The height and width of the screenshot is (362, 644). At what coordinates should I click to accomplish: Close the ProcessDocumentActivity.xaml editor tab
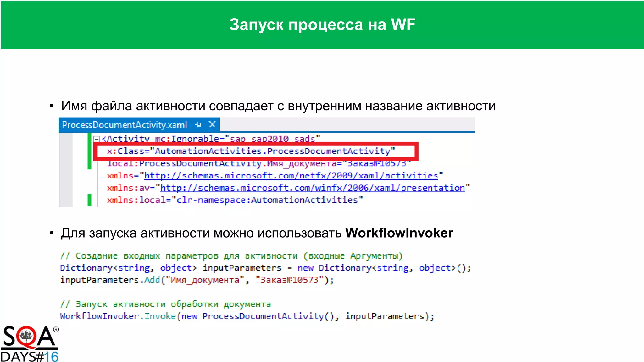click(x=212, y=124)
